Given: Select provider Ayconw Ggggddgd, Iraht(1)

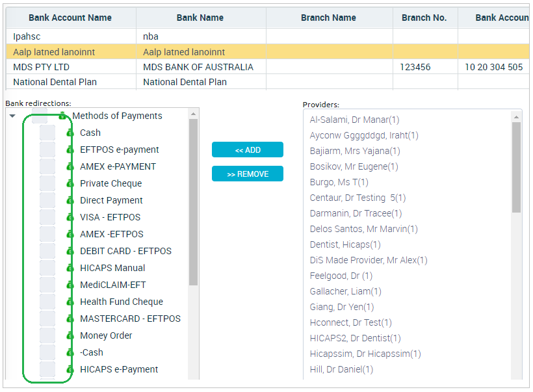Looking at the screenshot, I should pyautogui.click(x=364, y=135).
